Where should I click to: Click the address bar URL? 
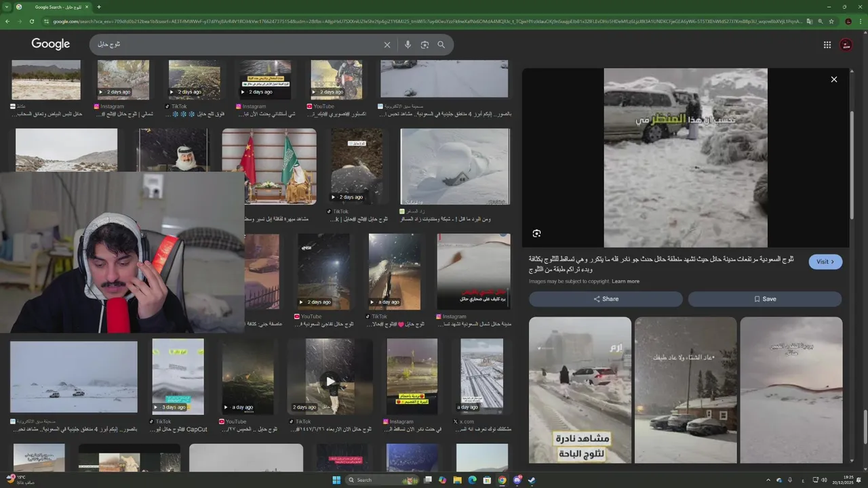pos(427,22)
